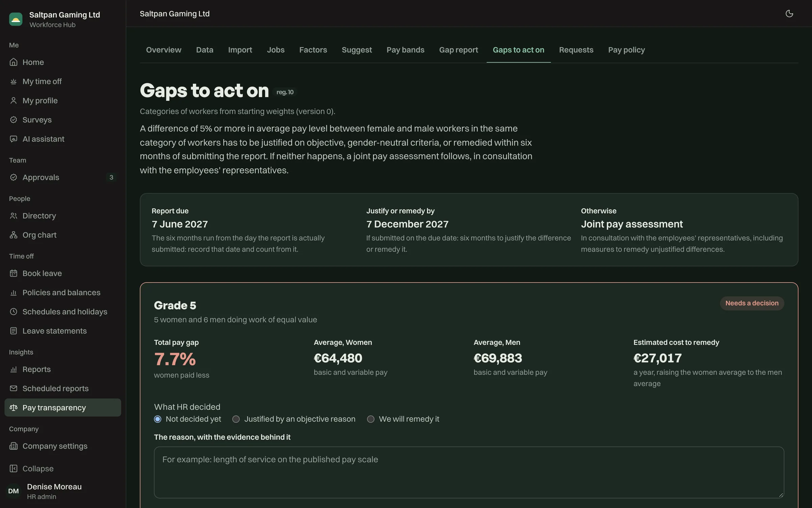Image resolution: width=812 pixels, height=508 pixels.
Task: Click the Leave statements document icon
Action: pos(14,331)
